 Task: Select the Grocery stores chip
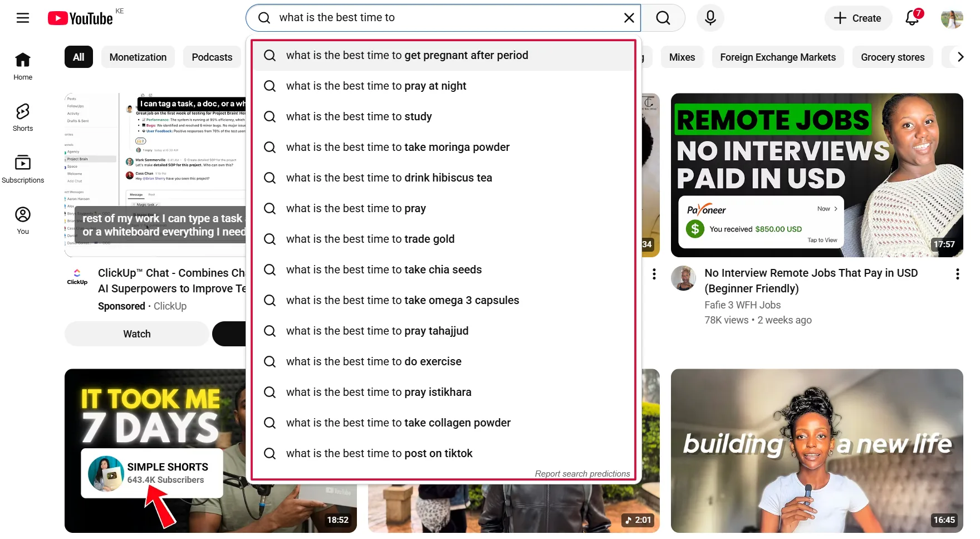point(893,57)
